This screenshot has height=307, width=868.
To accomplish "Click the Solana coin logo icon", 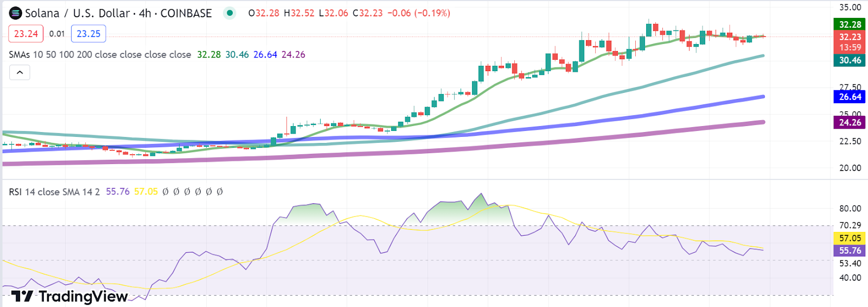I will pyautogui.click(x=16, y=13).
